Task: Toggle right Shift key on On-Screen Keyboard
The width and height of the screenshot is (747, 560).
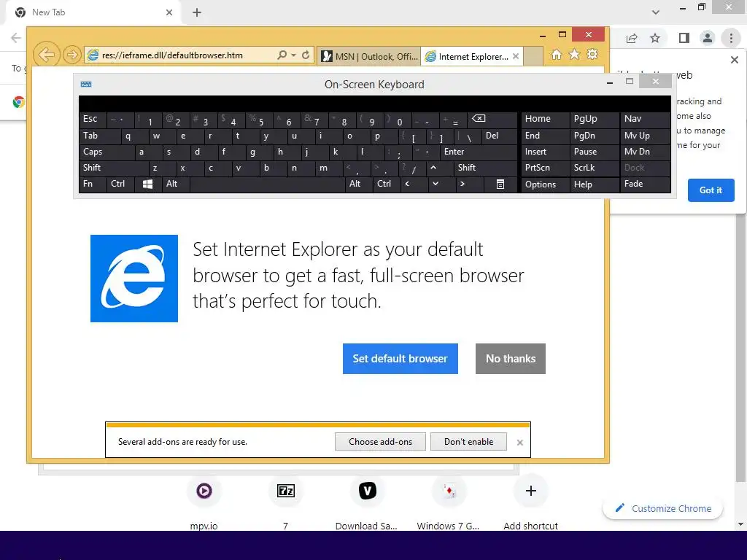Action: pyautogui.click(x=486, y=168)
